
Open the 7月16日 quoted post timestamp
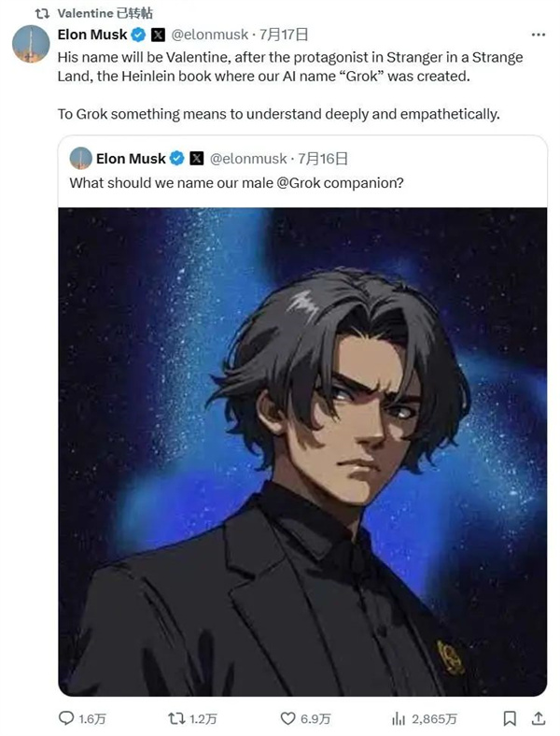click(x=323, y=159)
